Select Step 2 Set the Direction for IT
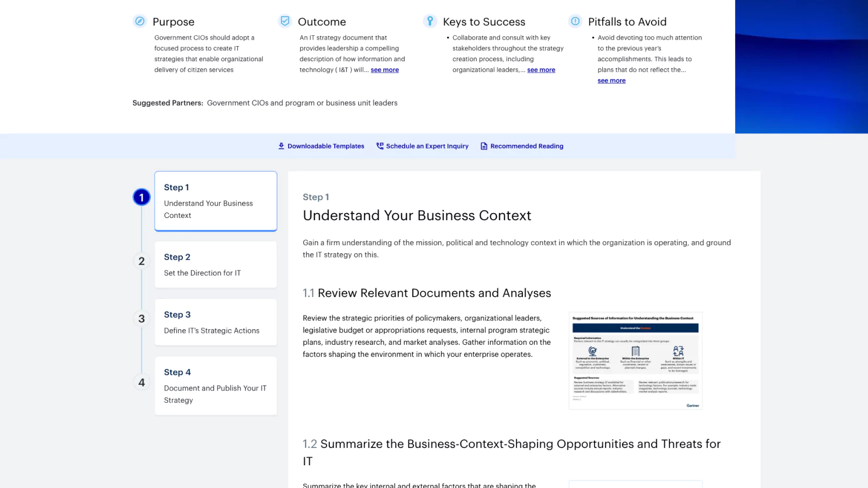Viewport: 868px width, 488px height. pyautogui.click(x=215, y=265)
